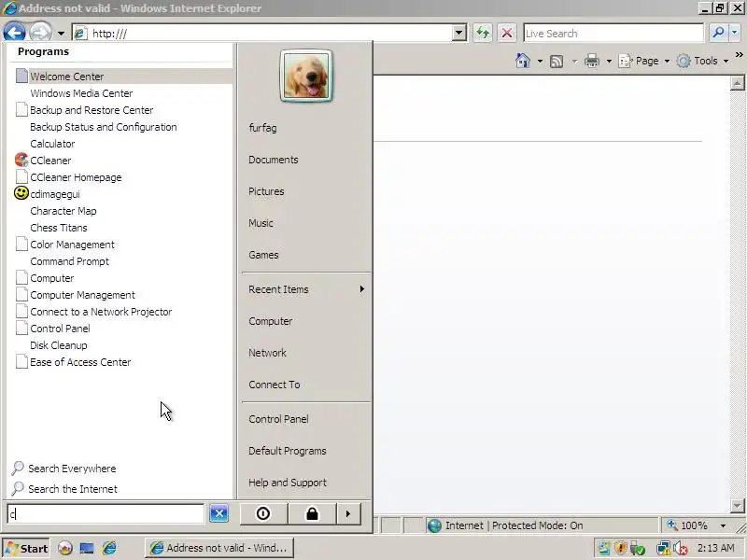
Task: Open Network from Start menu
Action: tap(267, 353)
